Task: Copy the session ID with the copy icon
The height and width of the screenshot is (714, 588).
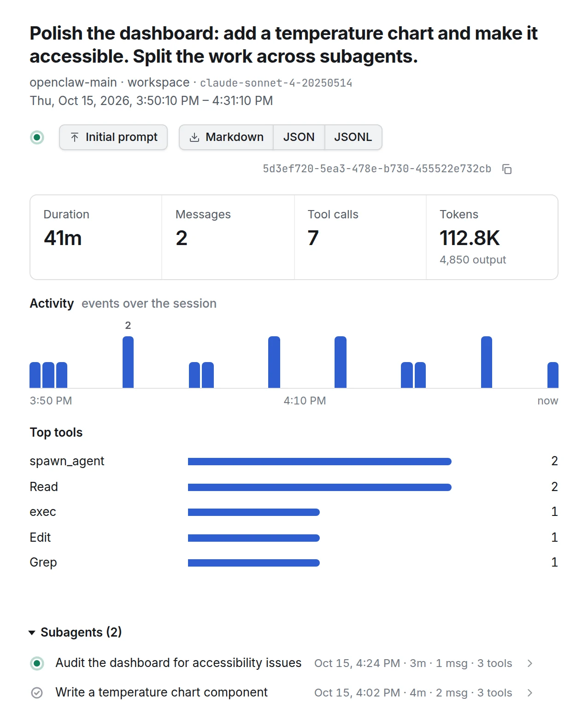Action: [507, 169]
